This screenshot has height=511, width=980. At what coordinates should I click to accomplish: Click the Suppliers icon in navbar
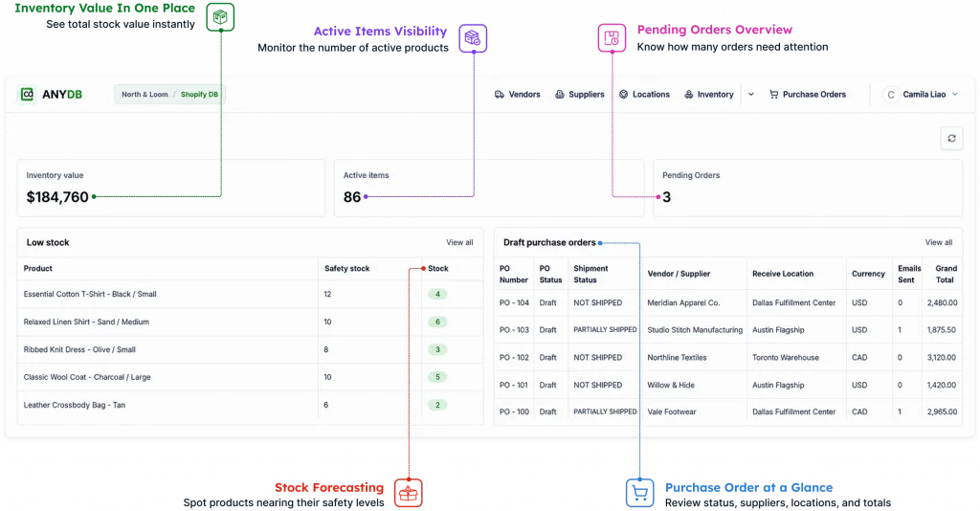tap(559, 95)
